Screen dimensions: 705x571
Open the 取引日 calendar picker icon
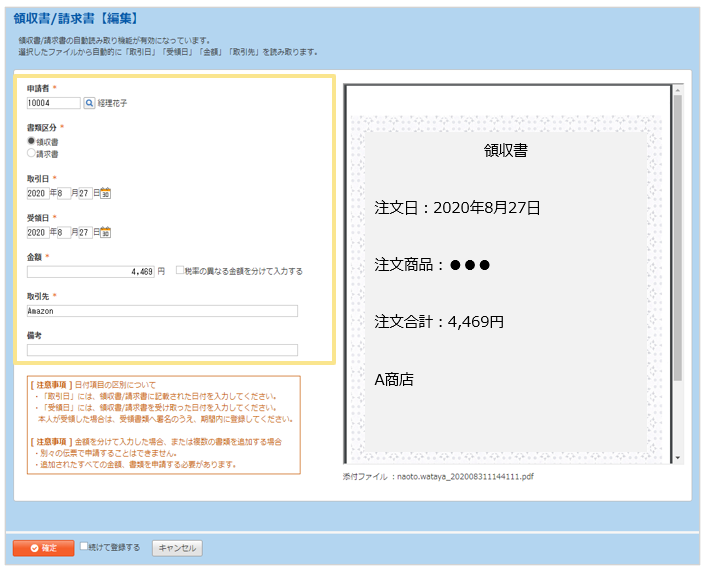[x=106, y=193]
